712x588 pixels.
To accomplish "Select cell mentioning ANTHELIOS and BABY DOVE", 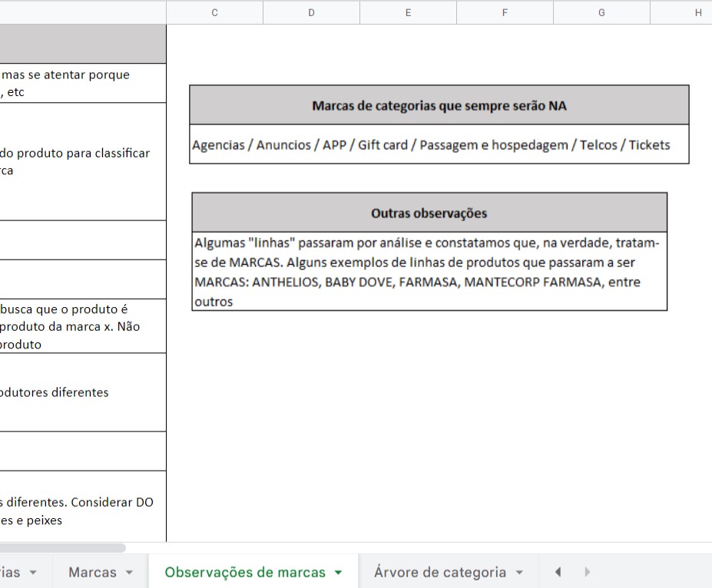I will 429,272.
